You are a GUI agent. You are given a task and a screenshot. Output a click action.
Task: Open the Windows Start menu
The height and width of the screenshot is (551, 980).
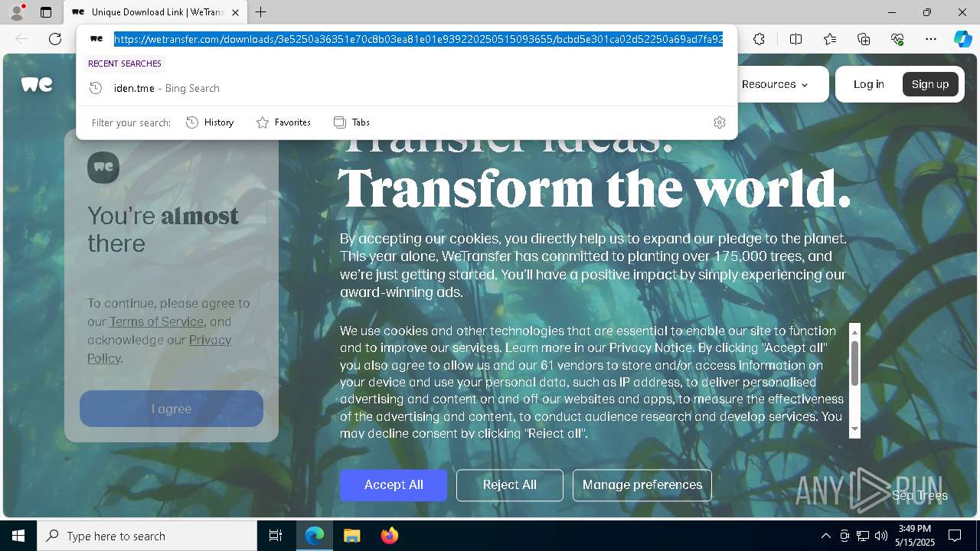[x=18, y=536]
